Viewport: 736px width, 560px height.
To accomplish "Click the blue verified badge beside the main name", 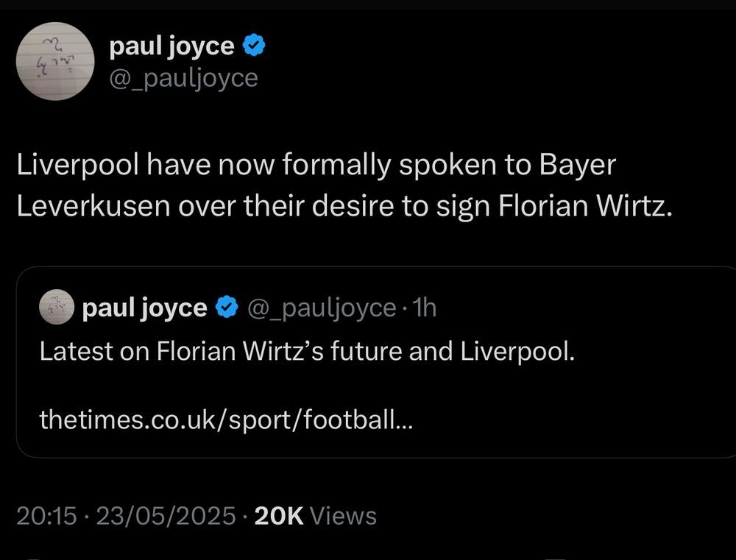I will pyautogui.click(x=254, y=47).
